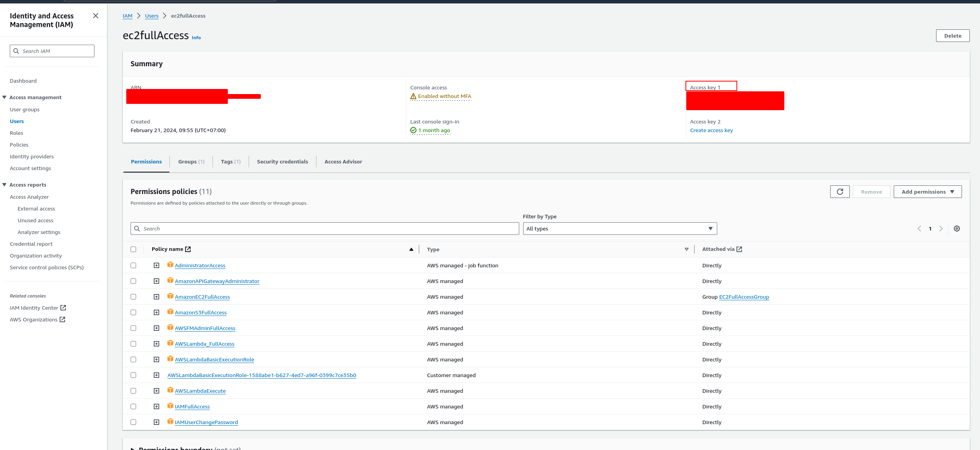Click the Delete user button

953,36
